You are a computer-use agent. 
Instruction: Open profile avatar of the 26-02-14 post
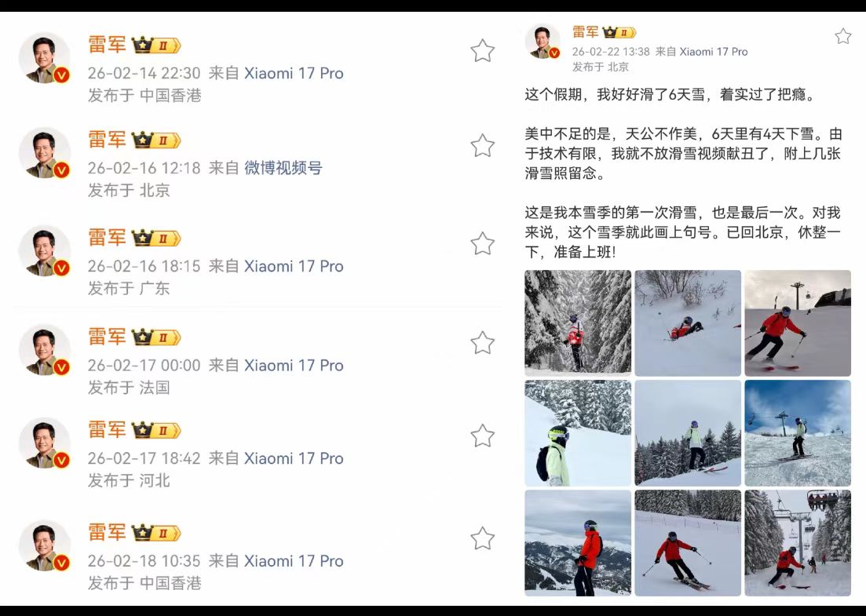tap(44, 59)
